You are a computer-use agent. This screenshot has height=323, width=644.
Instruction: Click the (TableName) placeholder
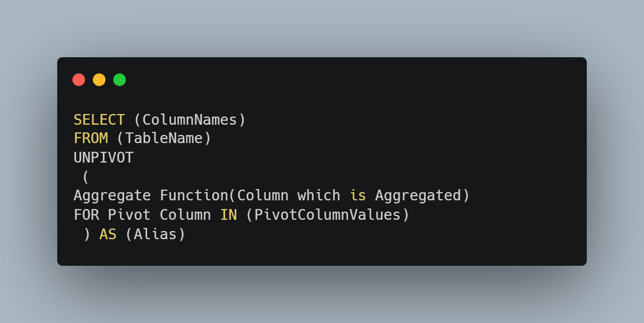(164, 139)
